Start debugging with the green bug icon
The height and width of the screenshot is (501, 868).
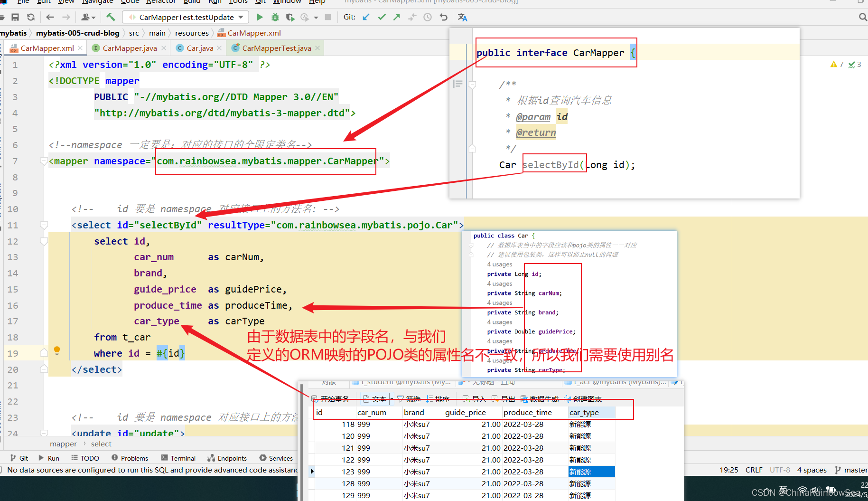[275, 17]
